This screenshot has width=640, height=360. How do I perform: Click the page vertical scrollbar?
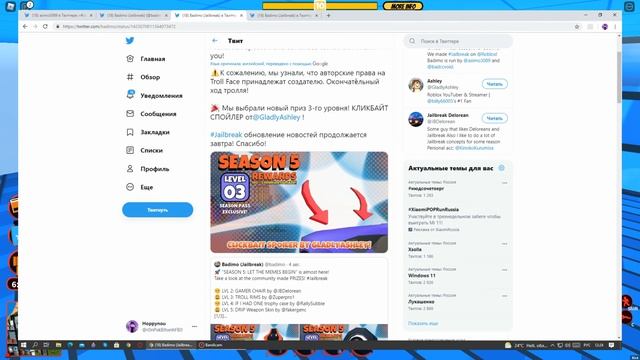(619, 78)
